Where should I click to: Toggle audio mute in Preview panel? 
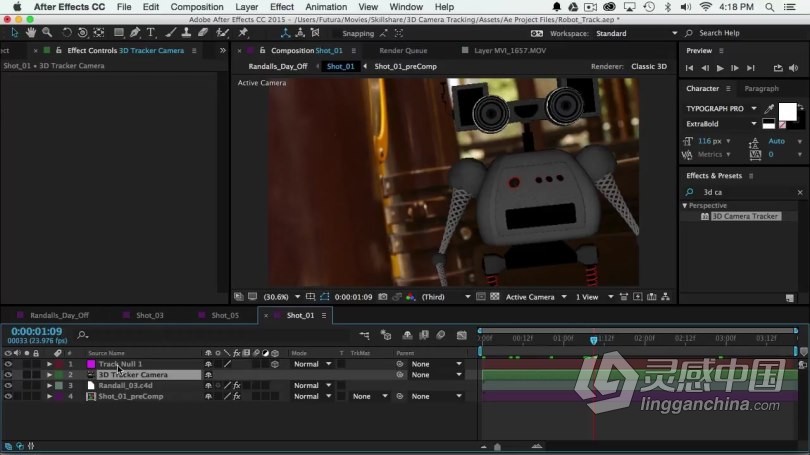[793, 68]
